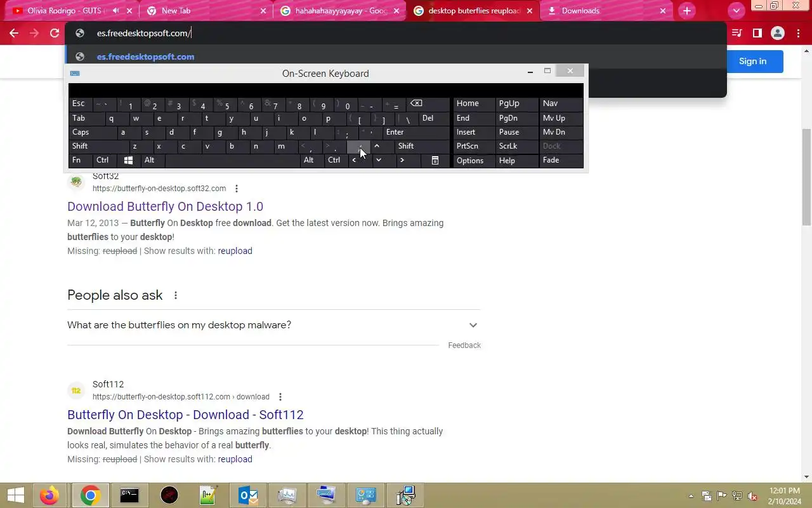Viewport: 812px width, 508px height.
Task: Switch to the New Tab tab
Action: coord(206,11)
